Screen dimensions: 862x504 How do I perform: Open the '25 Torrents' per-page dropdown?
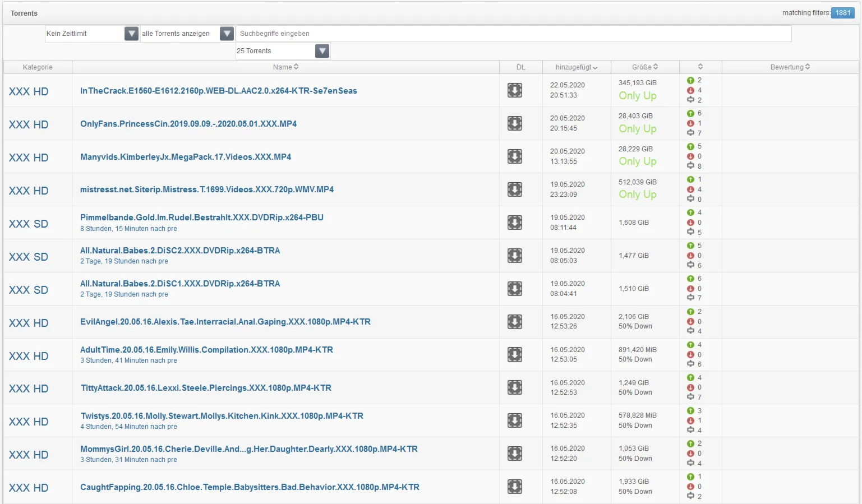322,51
